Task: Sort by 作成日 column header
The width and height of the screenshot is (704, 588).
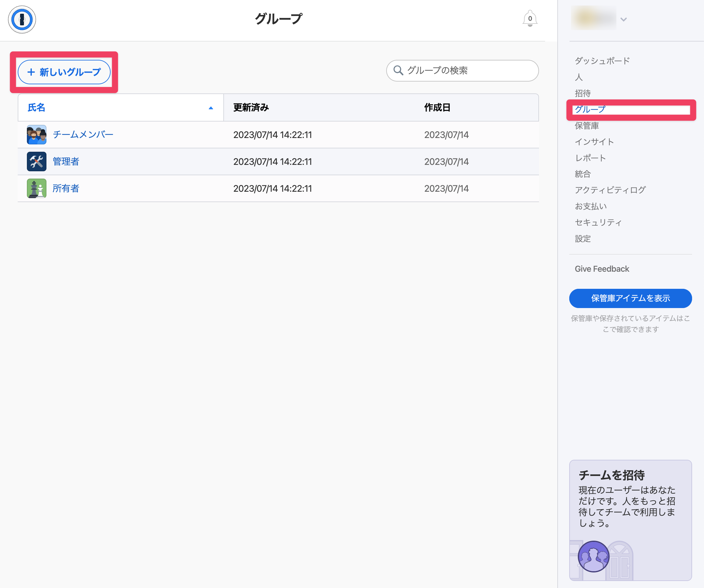Action: pyautogui.click(x=437, y=107)
